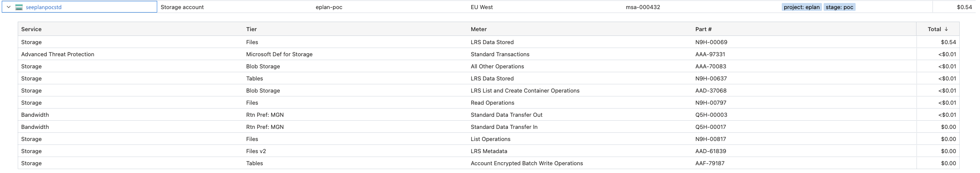This screenshot has height=173, width=980.
Task: Click the eplan-poc resource group cell
Action: coord(329,7)
